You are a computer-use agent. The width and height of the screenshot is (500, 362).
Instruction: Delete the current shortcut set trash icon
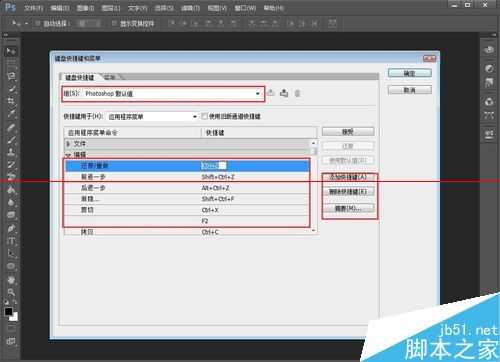coord(297,93)
